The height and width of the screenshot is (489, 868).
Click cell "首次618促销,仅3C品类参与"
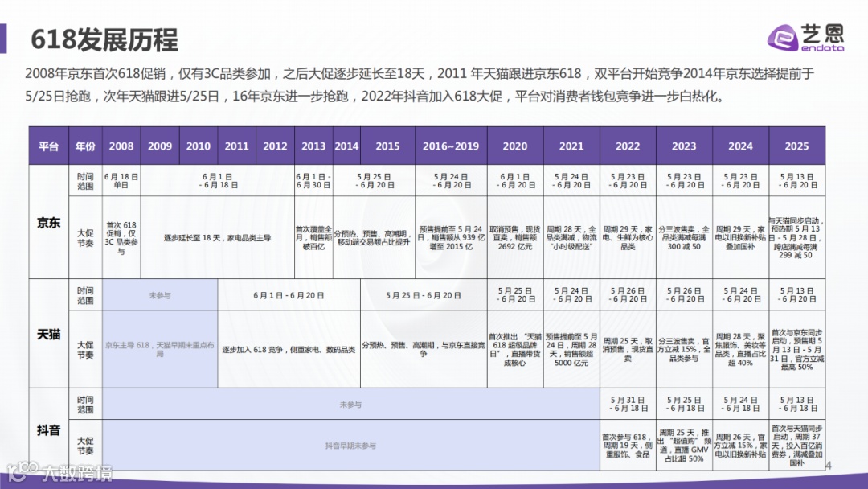[121, 237]
